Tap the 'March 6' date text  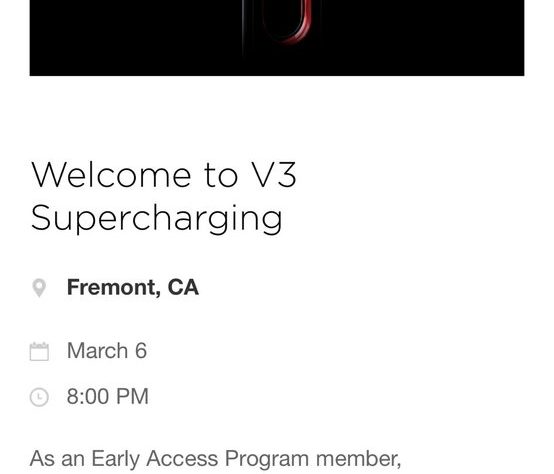tap(107, 351)
